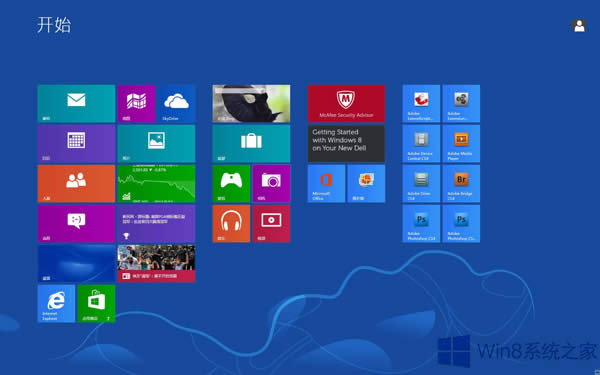
Task: Open the Calendar tile
Action: coord(76,143)
